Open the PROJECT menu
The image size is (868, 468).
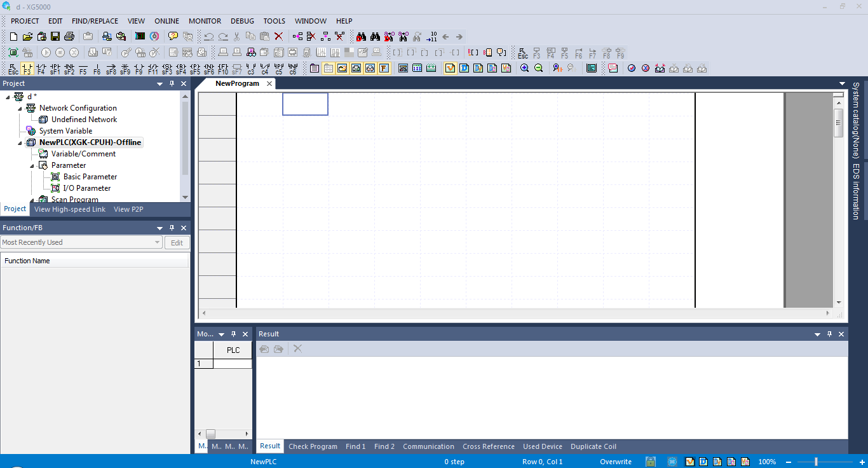(x=25, y=21)
